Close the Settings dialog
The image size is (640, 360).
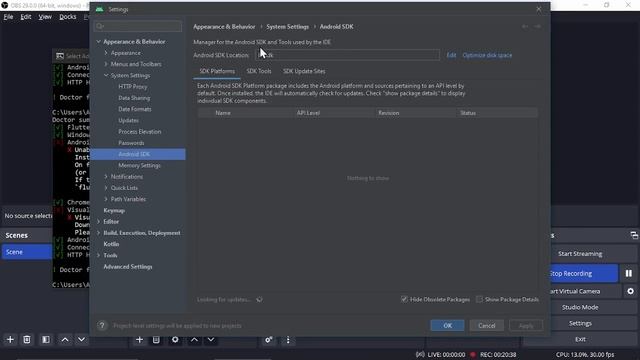[x=539, y=9]
